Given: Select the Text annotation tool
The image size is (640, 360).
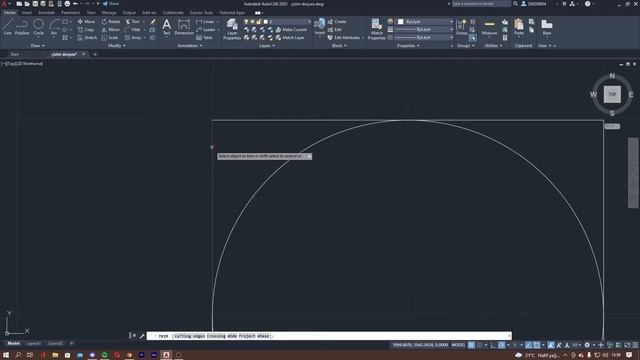Looking at the screenshot, I should [x=167, y=27].
